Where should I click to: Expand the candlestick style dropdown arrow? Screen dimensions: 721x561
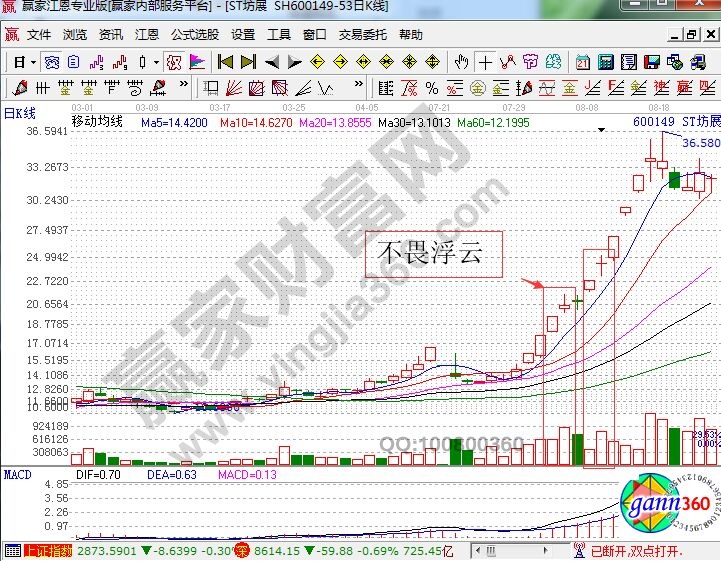pos(156,62)
